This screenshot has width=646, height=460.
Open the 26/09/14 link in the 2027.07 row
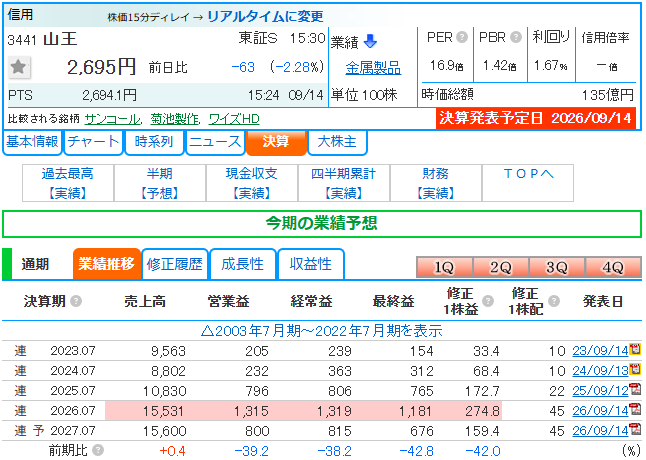[x=600, y=431]
